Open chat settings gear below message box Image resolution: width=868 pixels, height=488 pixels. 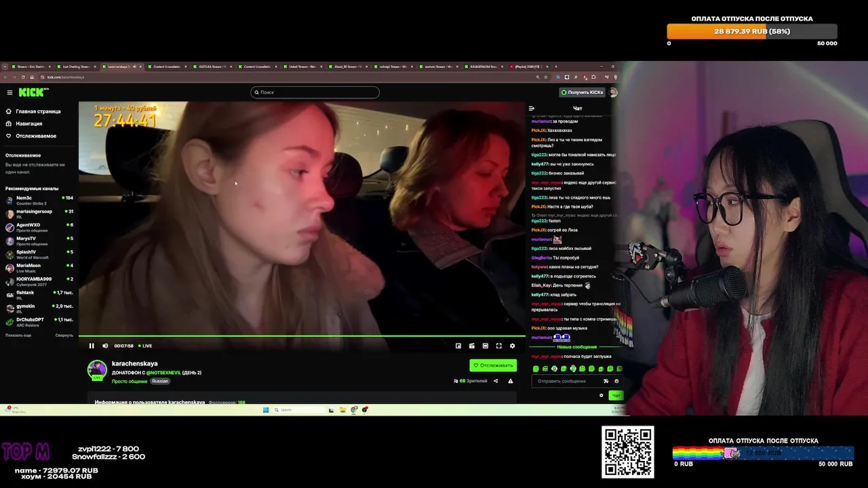point(601,395)
